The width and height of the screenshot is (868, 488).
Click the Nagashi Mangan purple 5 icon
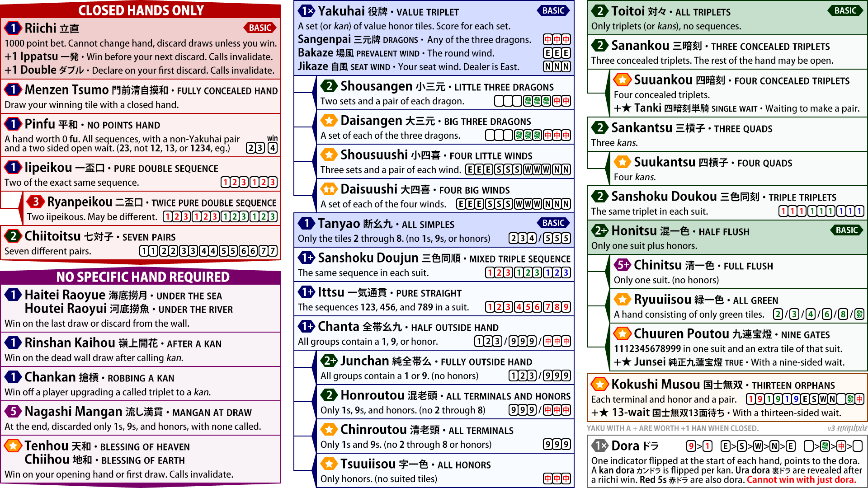[x=13, y=411]
